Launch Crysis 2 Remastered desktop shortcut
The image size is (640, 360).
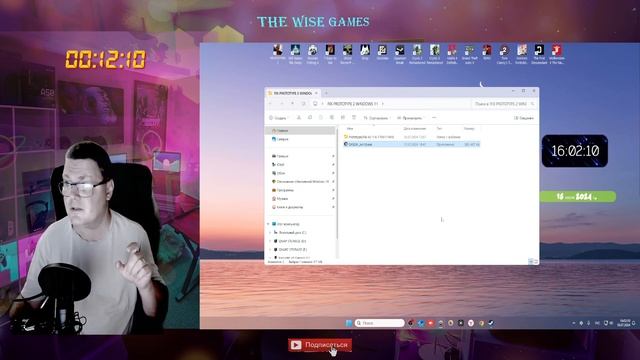point(417,54)
